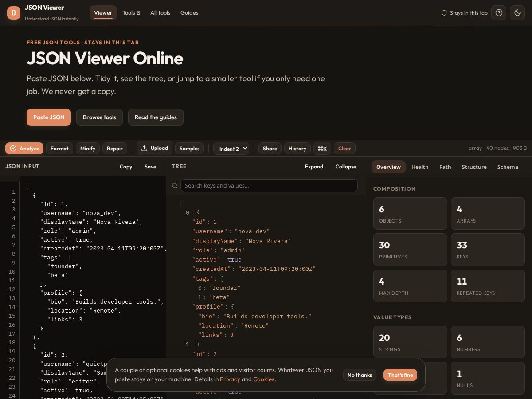Switch to the Path tab
The height and width of the screenshot is (399, 532).
click(x=445, y=167)
